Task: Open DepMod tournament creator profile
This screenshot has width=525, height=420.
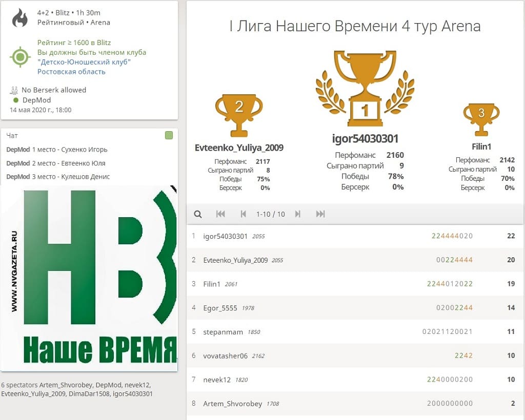Action: pos(36,100)
